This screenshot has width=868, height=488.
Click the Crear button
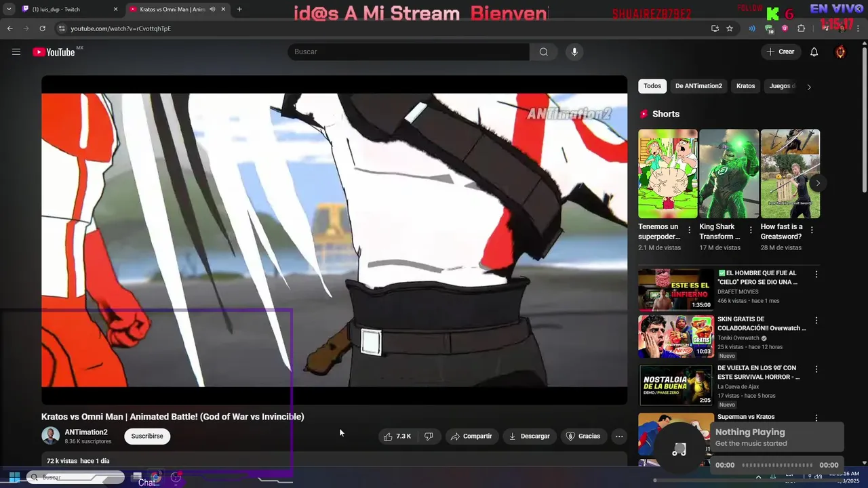coord(781,52)
